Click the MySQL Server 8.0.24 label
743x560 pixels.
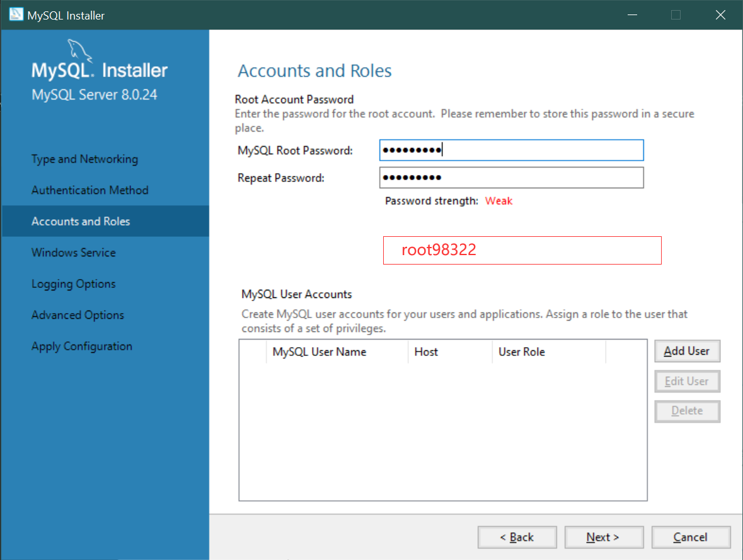pos(95,94)
